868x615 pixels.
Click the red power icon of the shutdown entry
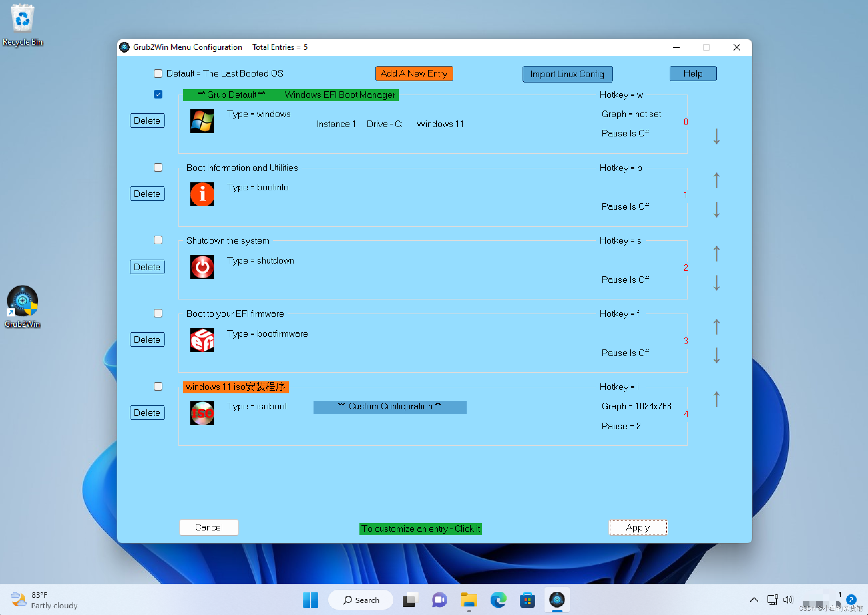(202, 267)
